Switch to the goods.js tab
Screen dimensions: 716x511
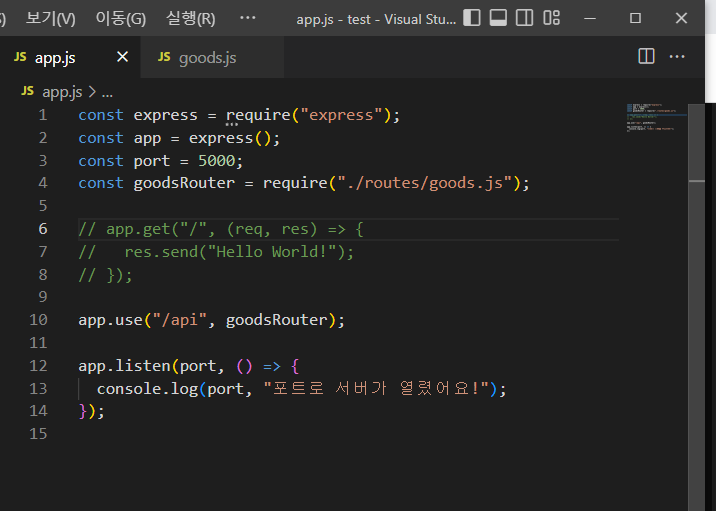(x=212, y=58)
